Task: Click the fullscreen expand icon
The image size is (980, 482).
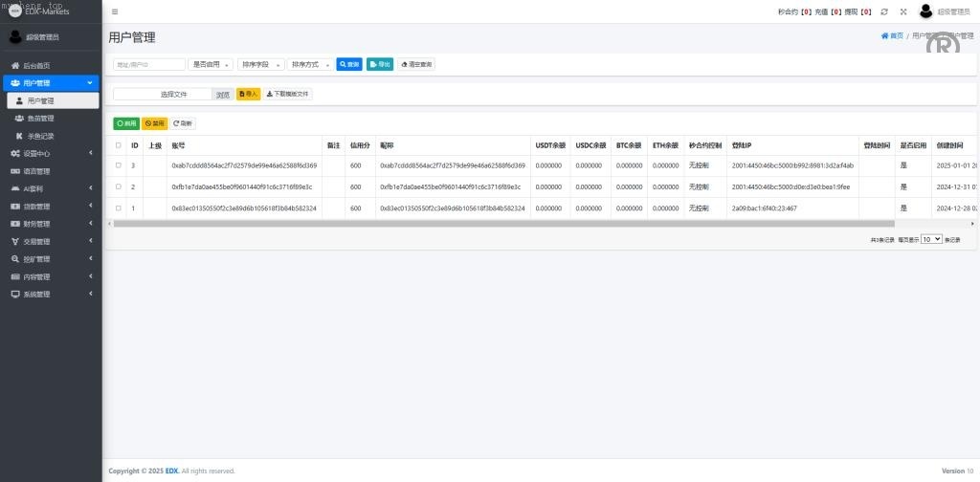Action: click(x=902, y=11)
